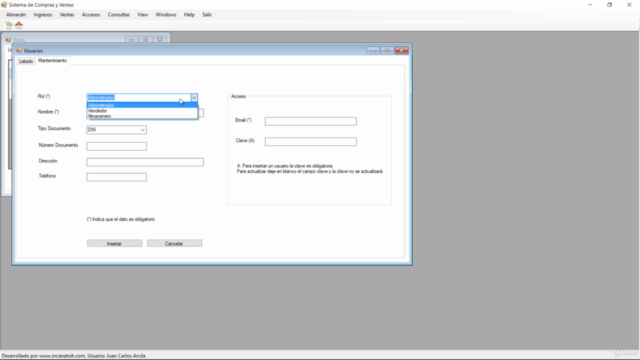Open the View menu
The width and height of the screenshot is (640, 360).
[142, 15]
